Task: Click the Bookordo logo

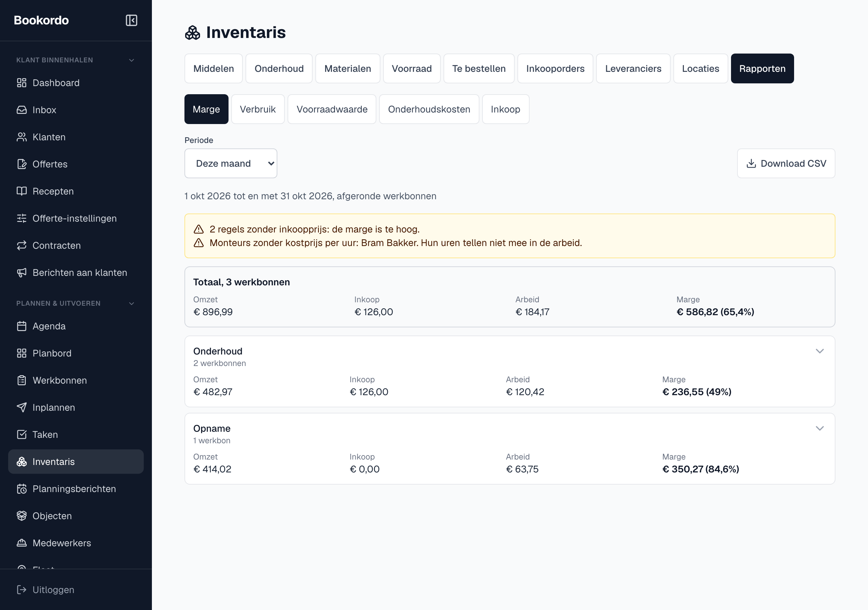Action: [41, 20]
